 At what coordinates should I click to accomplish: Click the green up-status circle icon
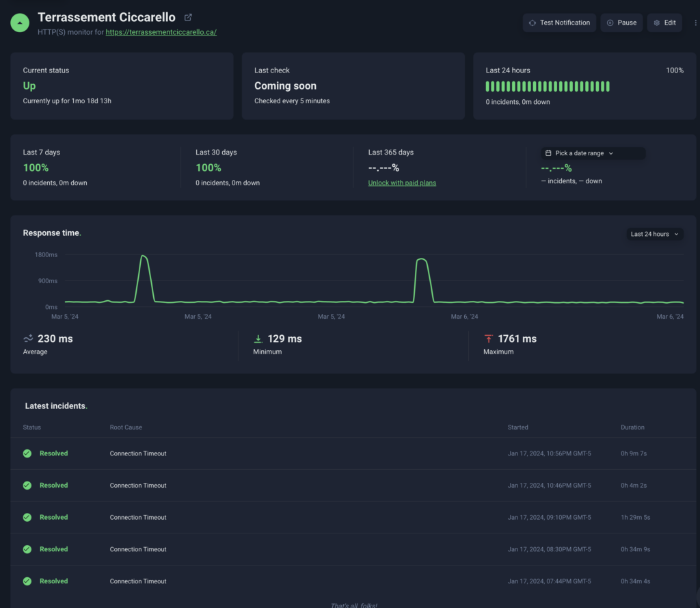[x=21, y=23]
